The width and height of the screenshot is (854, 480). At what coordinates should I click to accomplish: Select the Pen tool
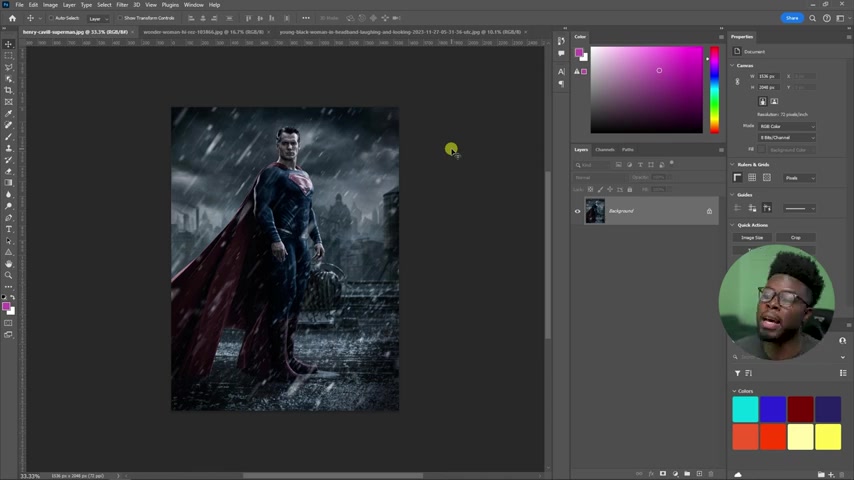pyautogui.click(x=8, y=218)
